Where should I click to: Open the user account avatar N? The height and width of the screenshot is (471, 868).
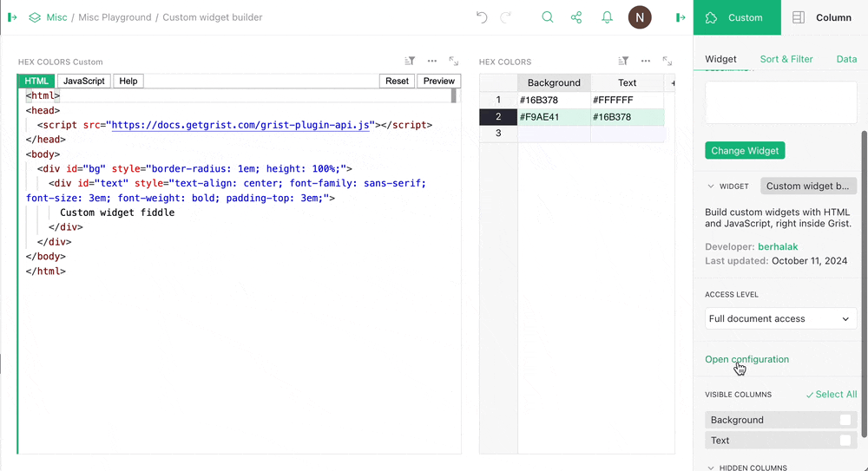[x=640, y=17]
